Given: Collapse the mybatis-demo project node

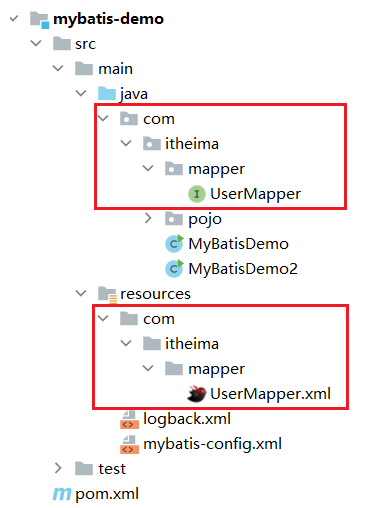Looking at the screenshot, I should (14, 18).
